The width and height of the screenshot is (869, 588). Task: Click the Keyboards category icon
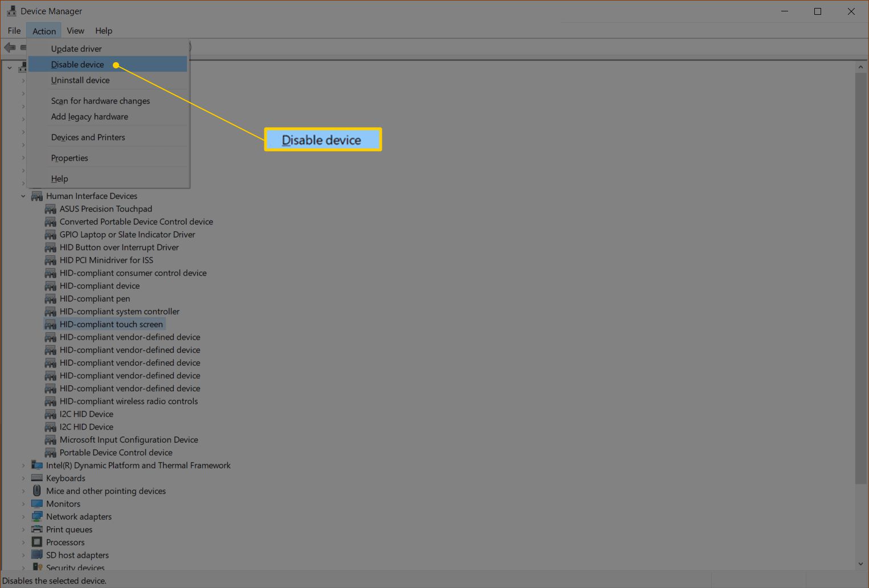pyautogui.click(x=37, y=478)
